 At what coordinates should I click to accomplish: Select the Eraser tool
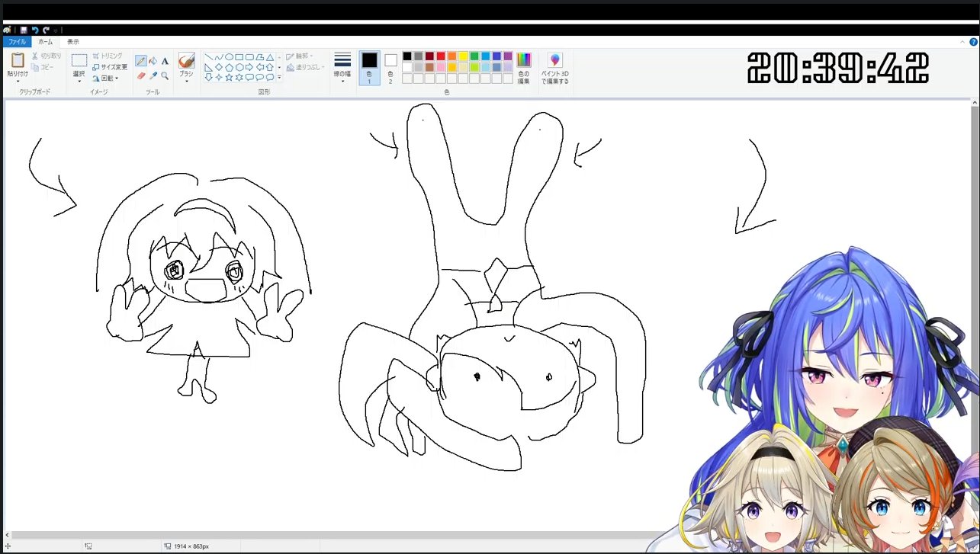[x=141, y=76]
